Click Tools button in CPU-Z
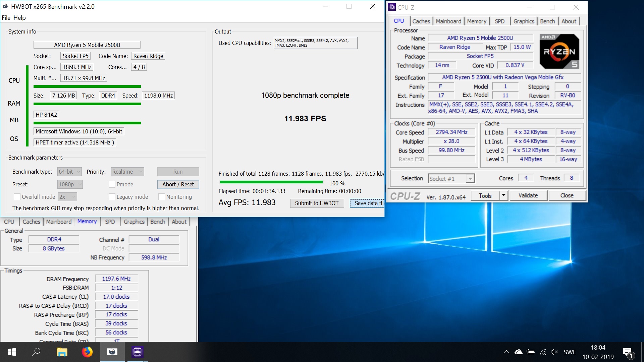 click(x=485, y=195)
